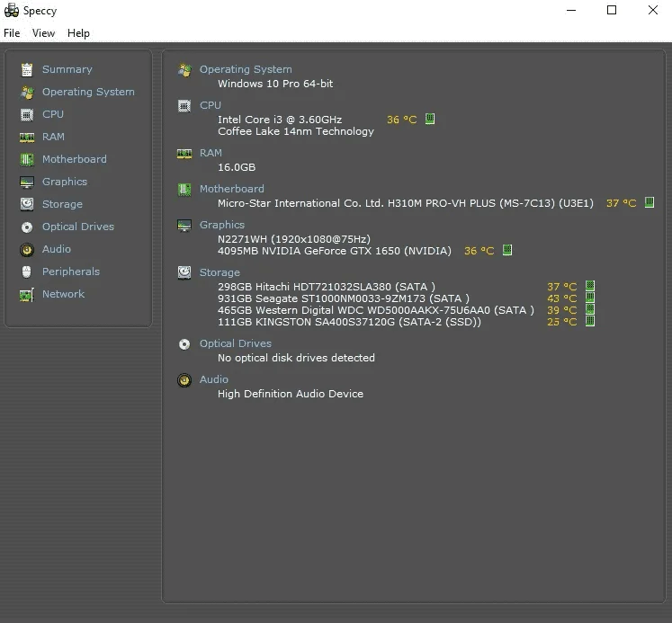The width and height of the screenshot is (672, 623).
Task: Click the Audio heading link in summary
Action: click(214, 379)
